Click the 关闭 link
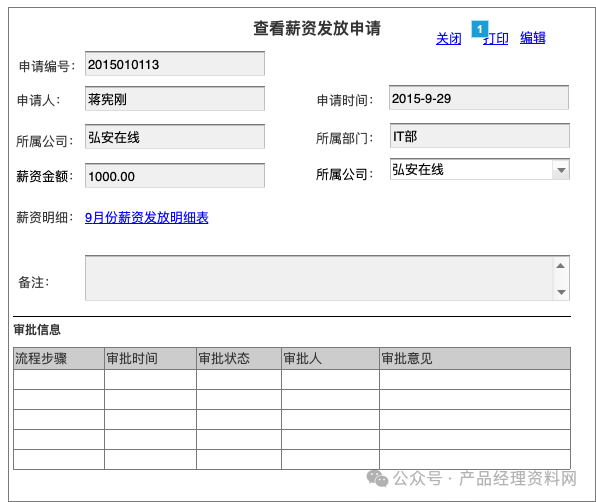596x502 pixels. coord(449,39)
